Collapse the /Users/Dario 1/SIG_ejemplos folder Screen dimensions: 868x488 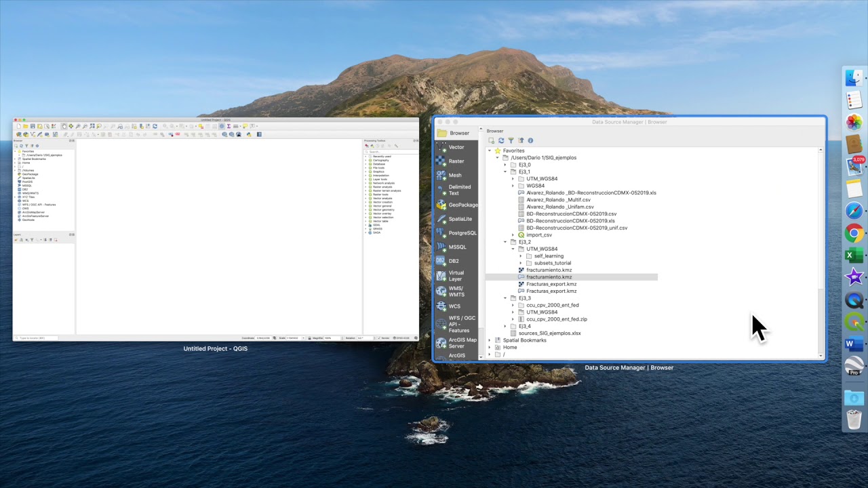[x=497, y=157]
